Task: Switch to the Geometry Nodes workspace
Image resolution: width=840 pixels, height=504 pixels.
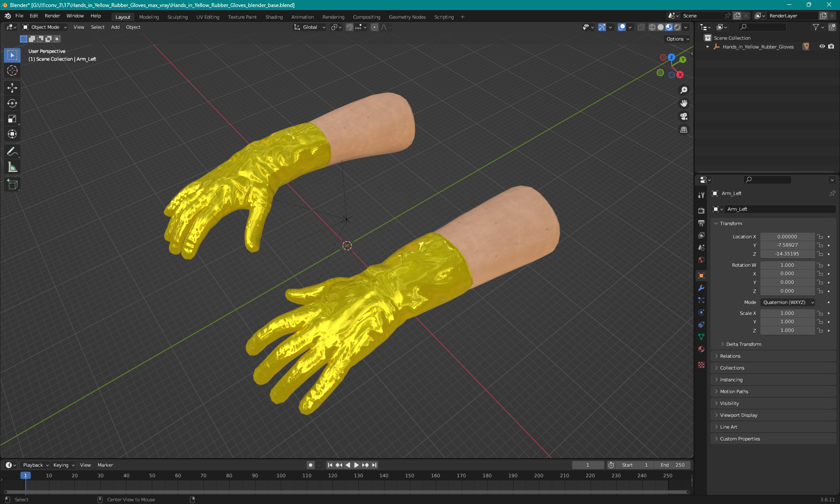Action: [x=407, y=17]
